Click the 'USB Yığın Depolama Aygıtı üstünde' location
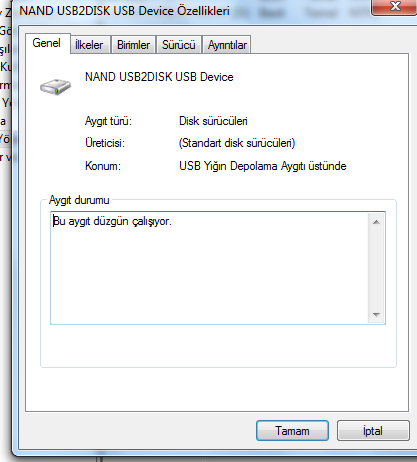 coord(263,166)
